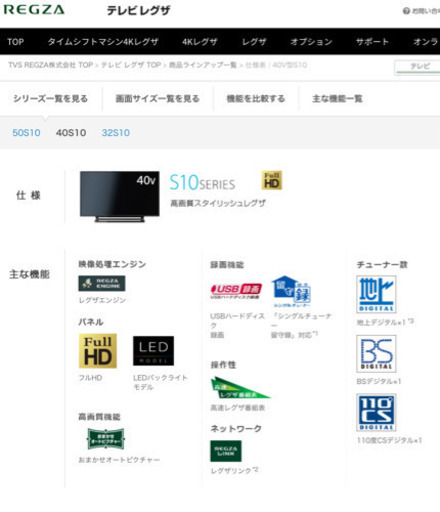
Task: Select the 主な機能一覧 tab
Action: click(x=337, y=99)
